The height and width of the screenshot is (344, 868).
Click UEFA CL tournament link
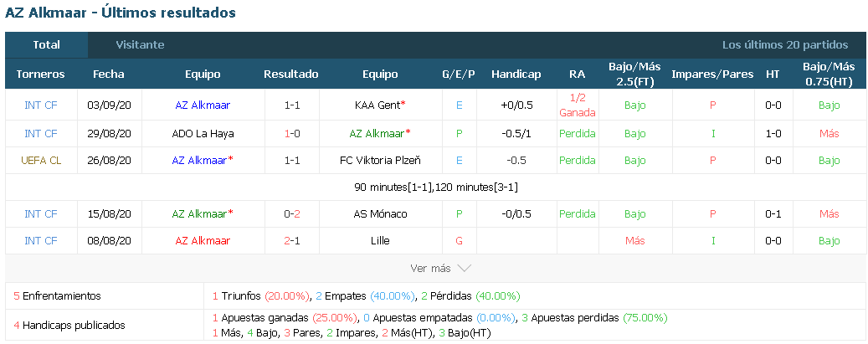[41, 161]
